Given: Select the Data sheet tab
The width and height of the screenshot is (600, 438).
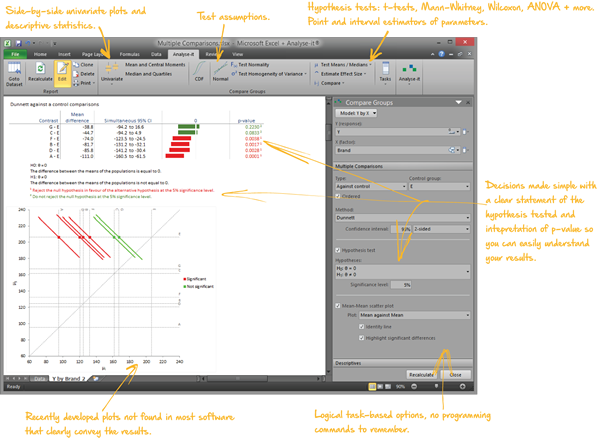Looking at the screenshot, I should [x=40, y=379].
